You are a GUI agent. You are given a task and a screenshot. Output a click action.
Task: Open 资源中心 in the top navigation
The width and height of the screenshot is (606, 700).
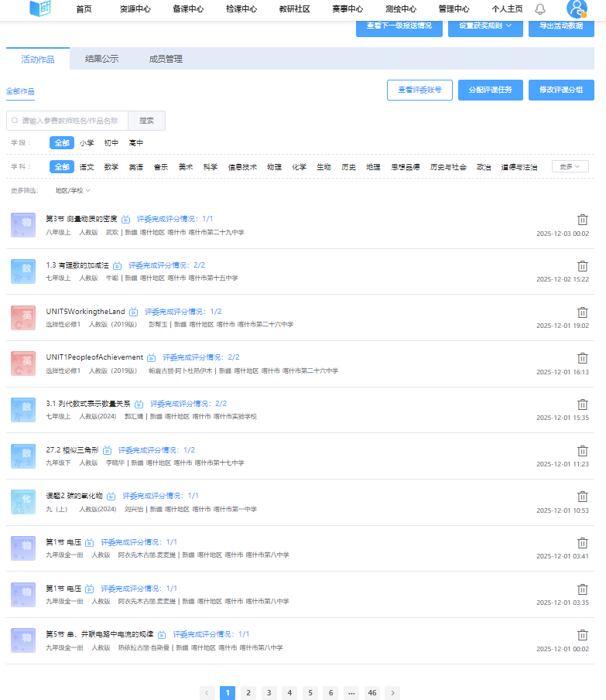coord(135,9)
